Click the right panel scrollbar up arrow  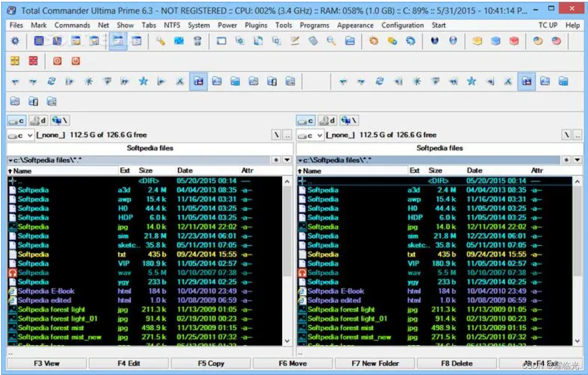(x=578, y=181)
